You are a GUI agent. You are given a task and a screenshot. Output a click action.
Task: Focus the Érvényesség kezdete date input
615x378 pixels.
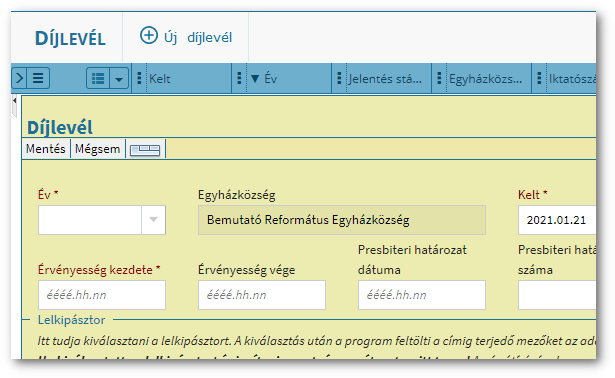[102, 295]
